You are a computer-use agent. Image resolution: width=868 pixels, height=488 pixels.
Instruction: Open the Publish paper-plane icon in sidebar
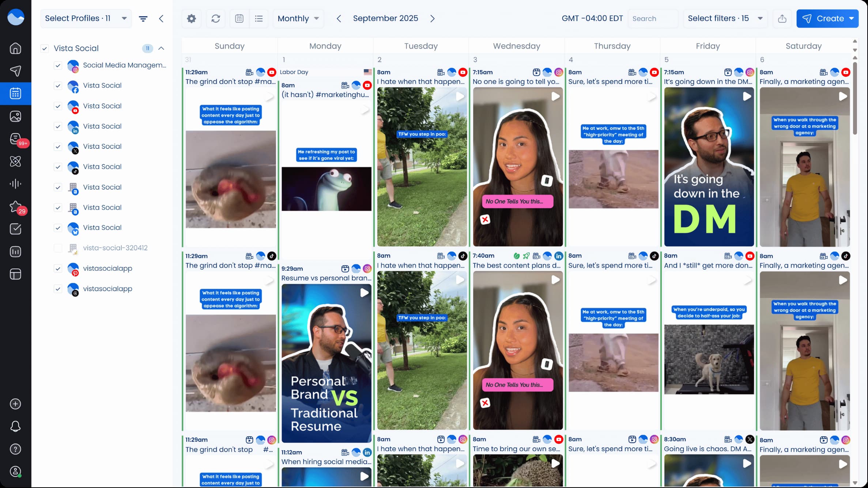point(15,71)
